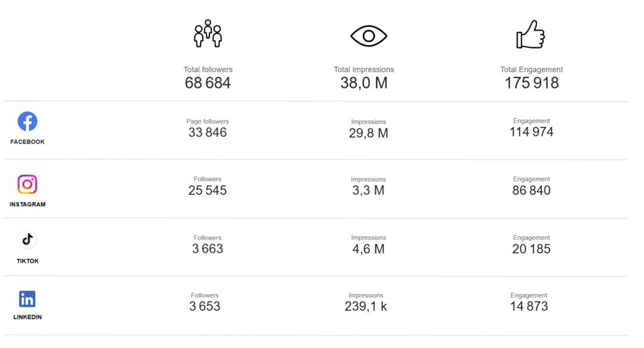644x348 pixels.
Task: Click the Instagram logo icon
Action: [27, 184]
